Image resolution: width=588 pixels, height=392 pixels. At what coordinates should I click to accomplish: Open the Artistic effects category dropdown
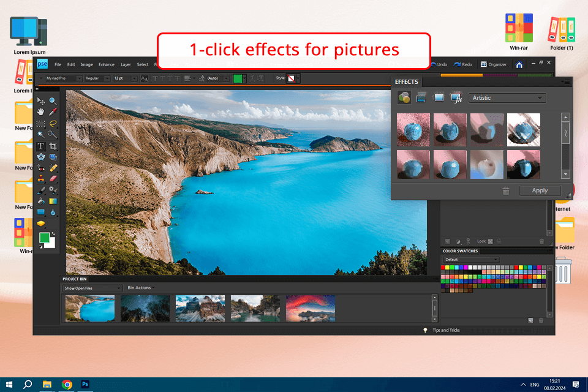[507, 98]
